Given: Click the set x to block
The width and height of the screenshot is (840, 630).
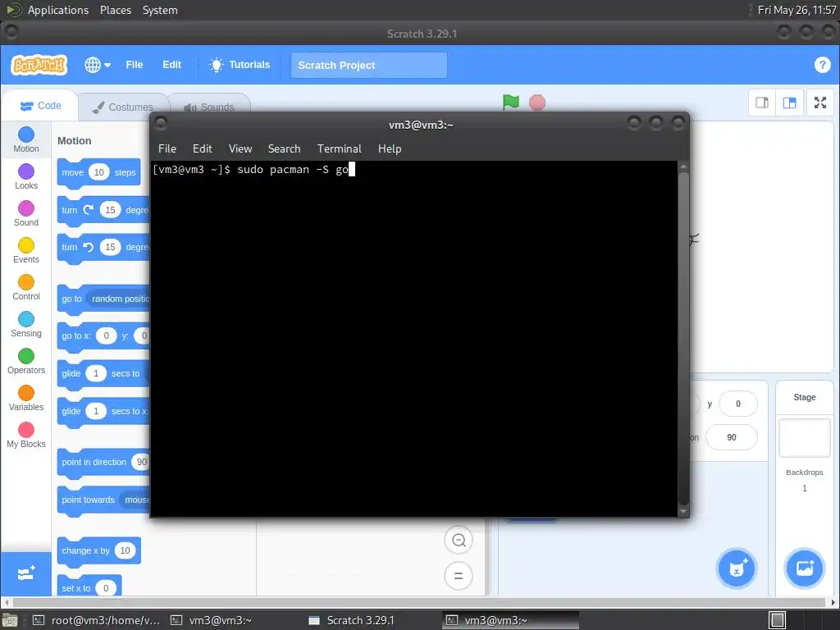Looking at the screenshot, I should [x=89, y=587].
